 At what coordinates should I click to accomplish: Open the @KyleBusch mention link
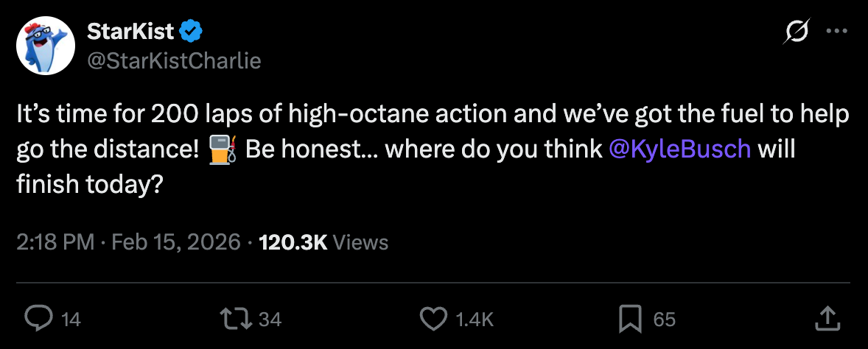point(680,148)
